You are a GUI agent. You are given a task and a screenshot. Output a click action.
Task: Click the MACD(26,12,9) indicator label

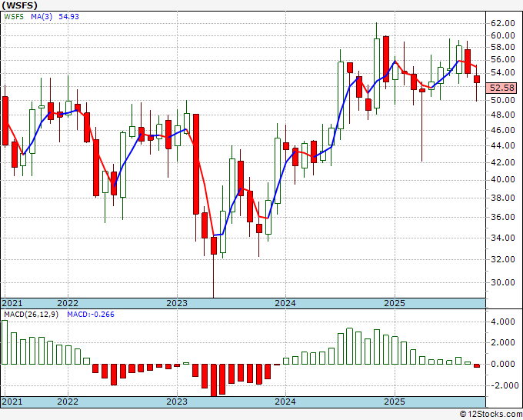tap(31, 315)
